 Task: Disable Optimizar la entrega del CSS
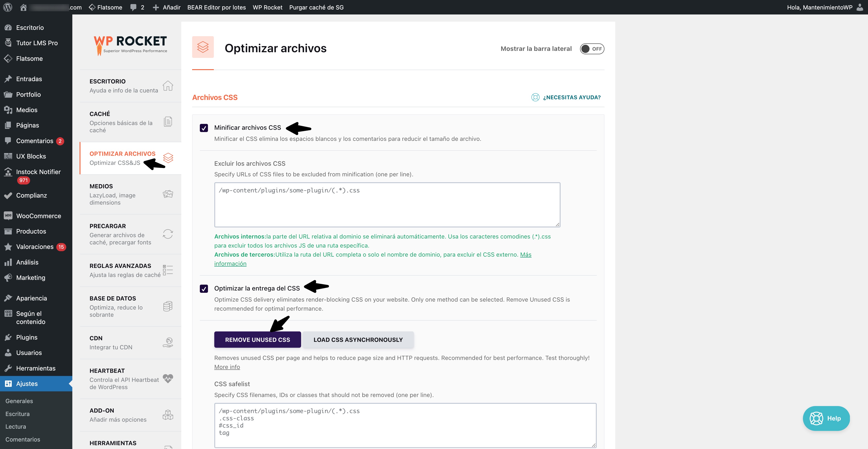click(204, 288)
